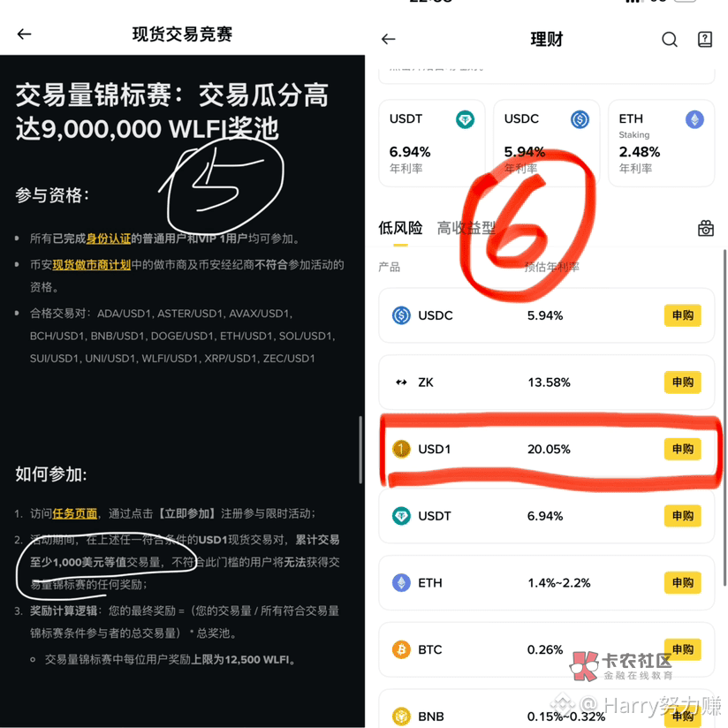Click 申购 in the USDT 6.94% row
The width and height of the screenshot is (728, 728).
click(x=682, y=516)
